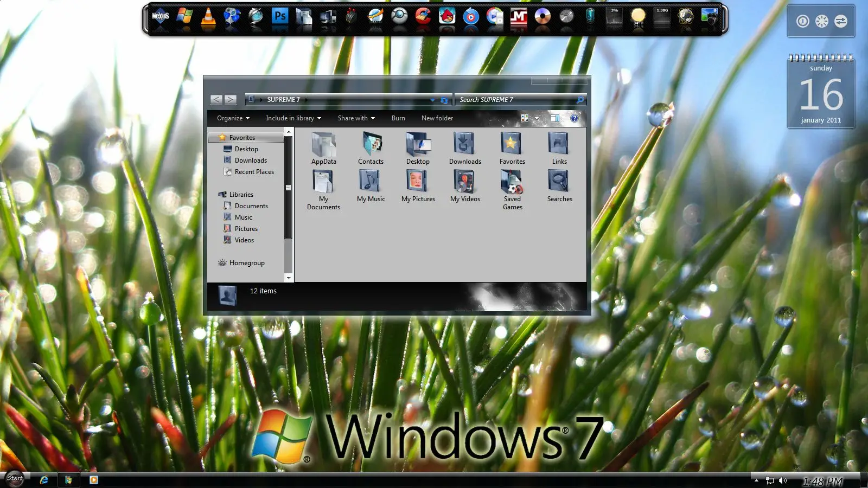
Task: Go forward with the forward arrow button
Action: point(231,100)
